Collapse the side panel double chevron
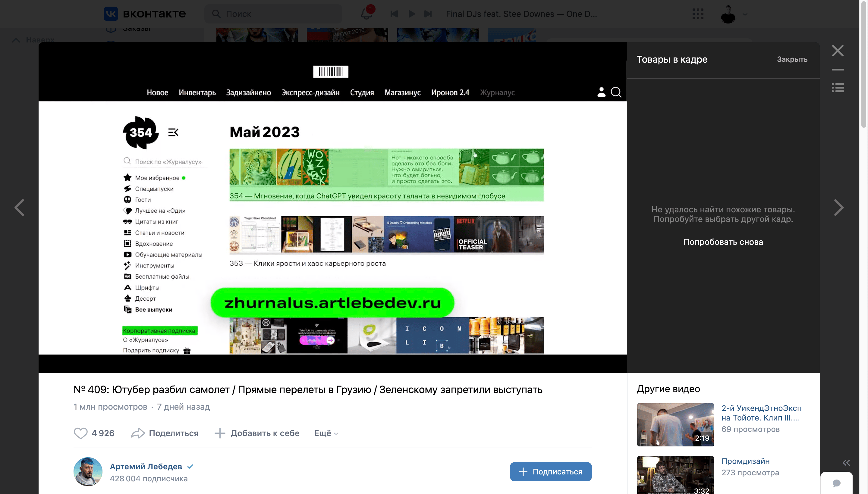868x494 pixels. pyautogui.click(x=846, y=463)
